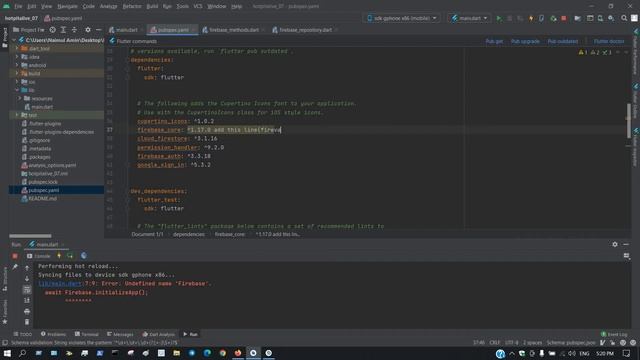Click the Windows Start button
The height and width of the screenshot is (360, 640).
7,353
